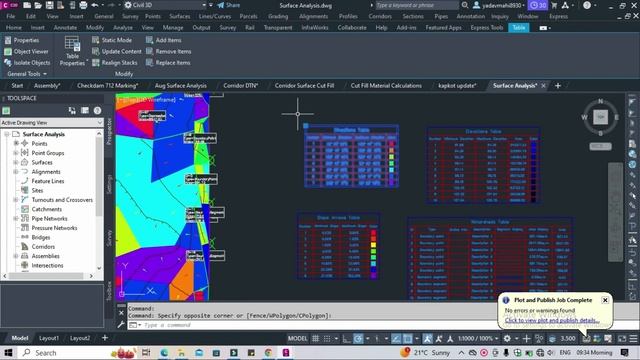Open Microsoft Edge from the taskbar
Screen dimensions: 640x360
click(x=164, y=353)
